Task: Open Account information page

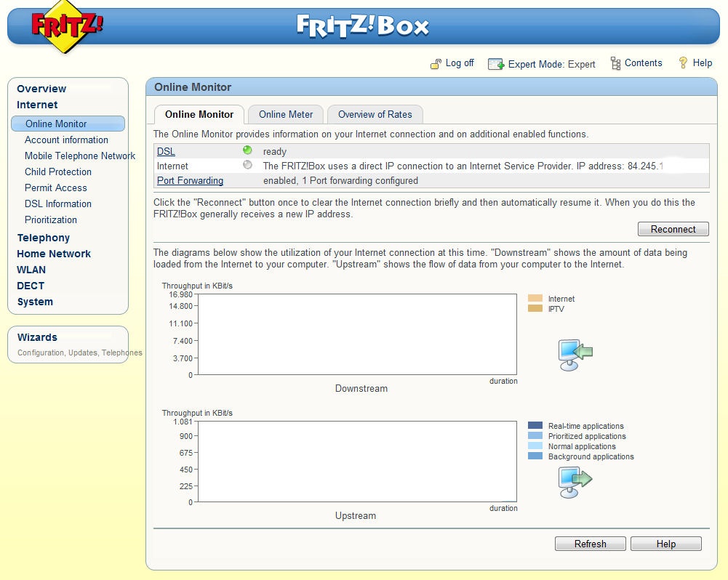Action: coord(66,140)
